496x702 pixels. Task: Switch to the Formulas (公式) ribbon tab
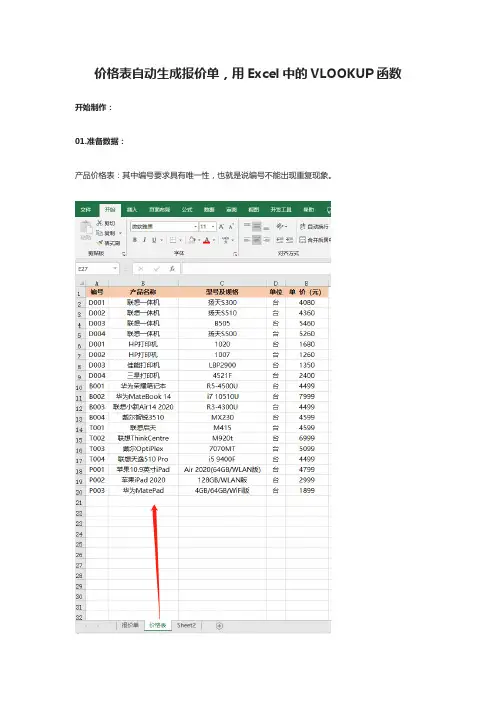(187, 210)
